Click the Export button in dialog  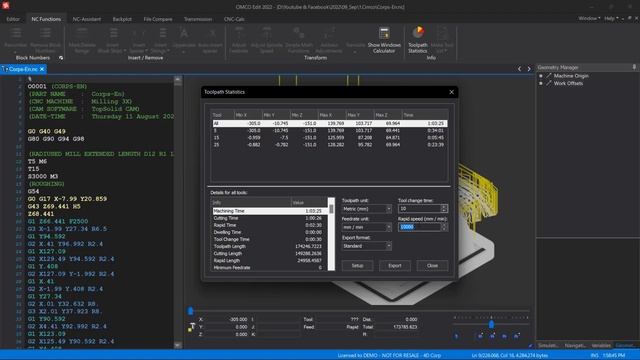tap(395, 266)
